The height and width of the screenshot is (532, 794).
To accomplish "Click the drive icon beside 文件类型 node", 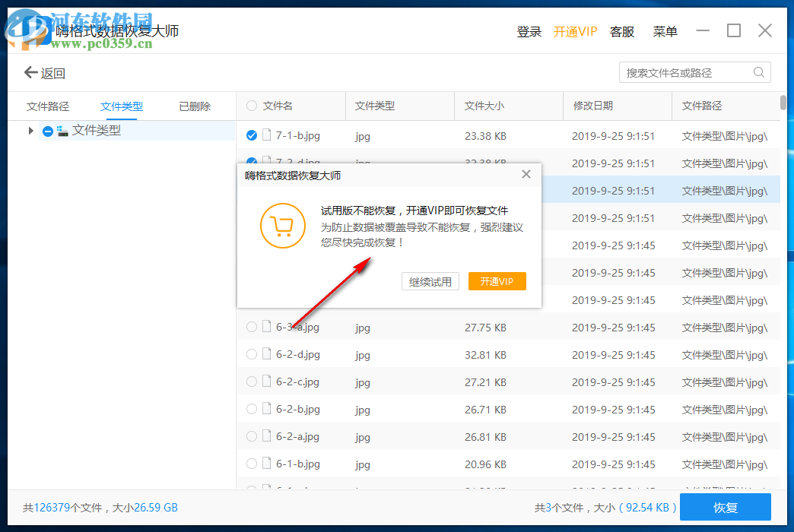I will [64, 131].
